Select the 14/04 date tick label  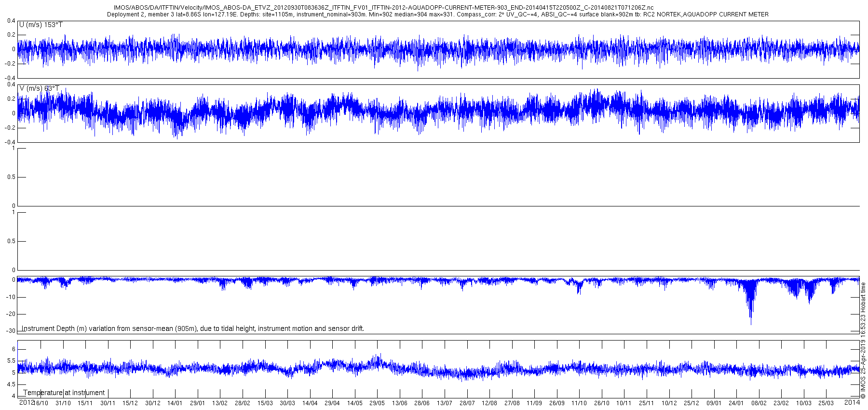(x=310, y=403)
